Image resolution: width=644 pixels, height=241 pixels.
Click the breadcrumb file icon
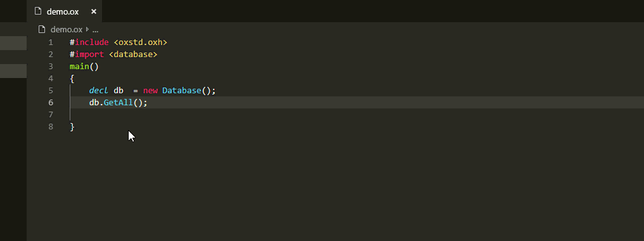coord(41,30)
